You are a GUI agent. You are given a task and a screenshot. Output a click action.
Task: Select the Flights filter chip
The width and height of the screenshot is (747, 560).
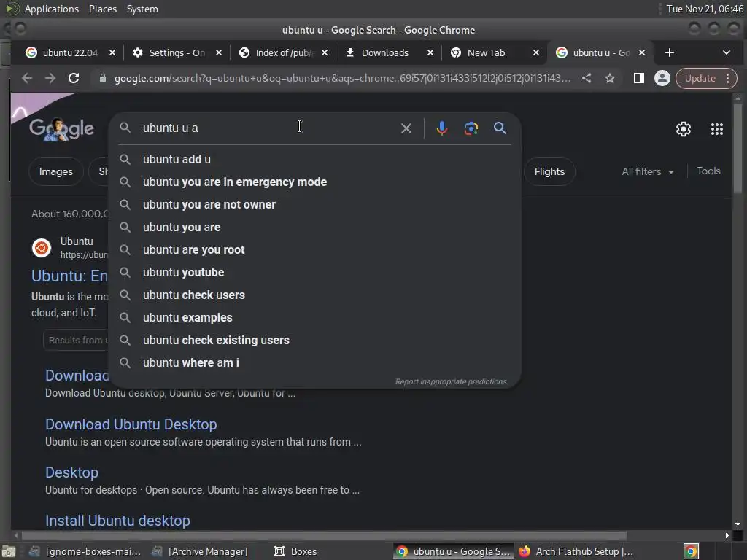(549, 171)
